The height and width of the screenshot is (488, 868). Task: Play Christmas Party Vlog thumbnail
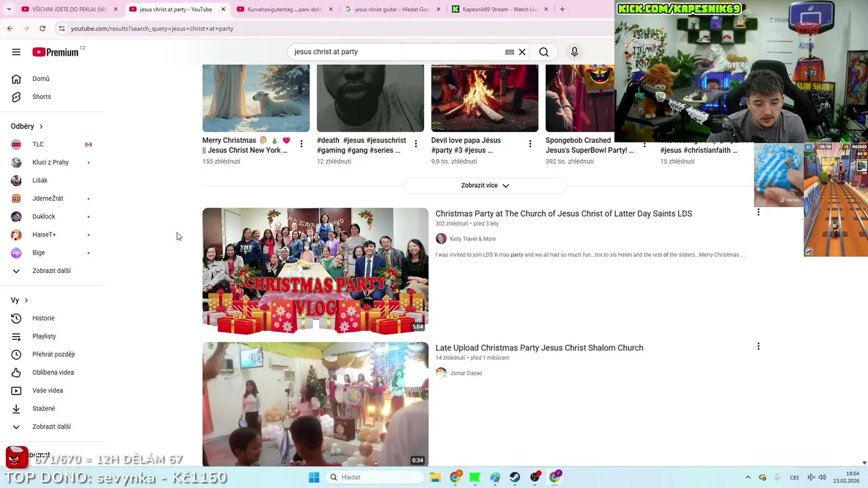tap(315, 271)
